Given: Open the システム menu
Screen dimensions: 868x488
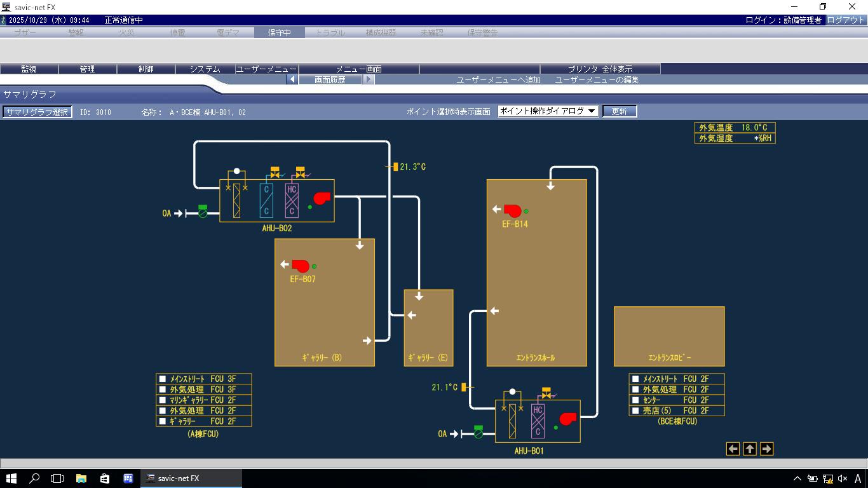Looking at the screenshot, I should point(205,69).
